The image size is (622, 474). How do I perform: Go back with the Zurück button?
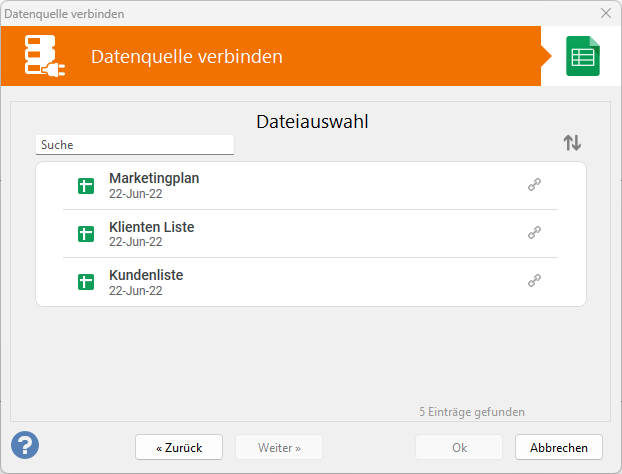point(179,447)
